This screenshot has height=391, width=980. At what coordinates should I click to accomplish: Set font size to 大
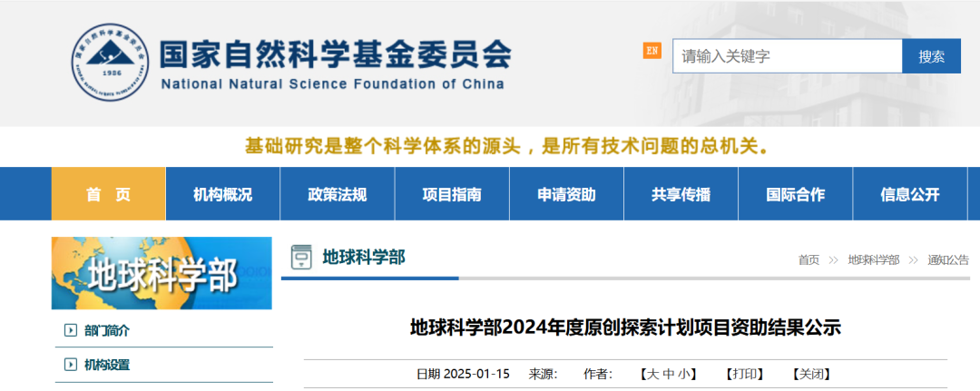[x=652, y=374]
